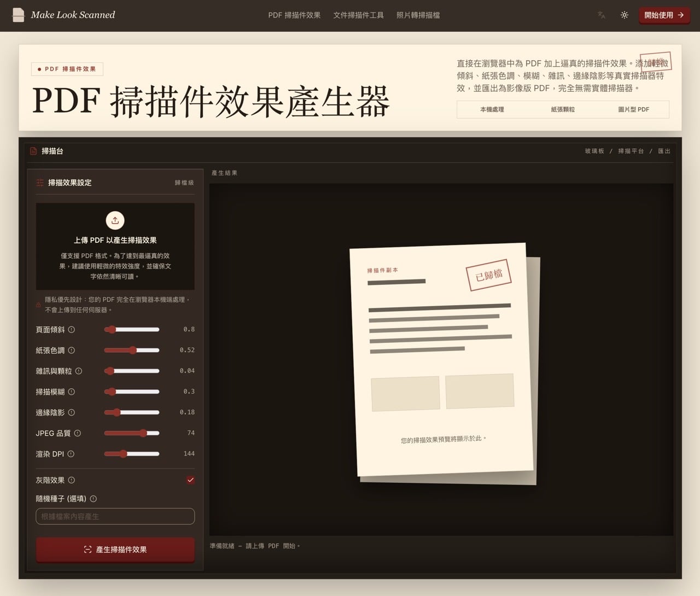The image size is (700, 596).
Task: Toggle the 灰階效果 checkbox
Action: [190, 480]
